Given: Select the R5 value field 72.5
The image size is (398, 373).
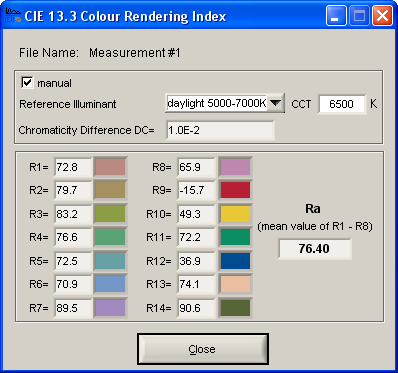Looking at the screenshot, I should (x=73, y=261).
